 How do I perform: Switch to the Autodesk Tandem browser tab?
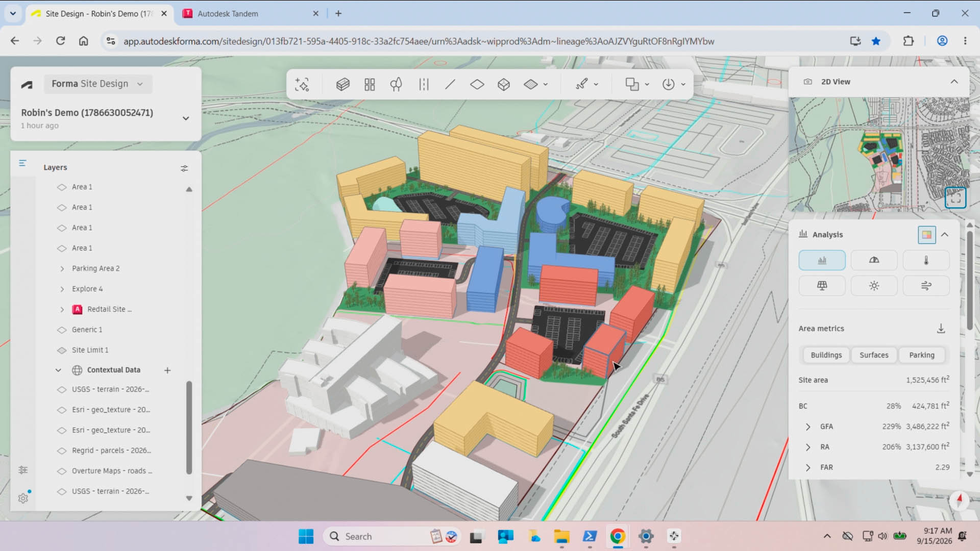click(x=251, y=14)
